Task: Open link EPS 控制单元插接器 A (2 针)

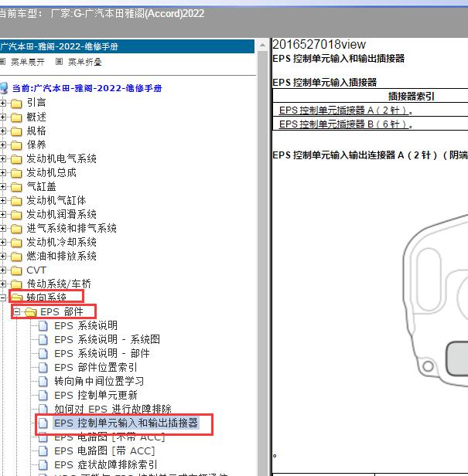Action: click(346, 110)
